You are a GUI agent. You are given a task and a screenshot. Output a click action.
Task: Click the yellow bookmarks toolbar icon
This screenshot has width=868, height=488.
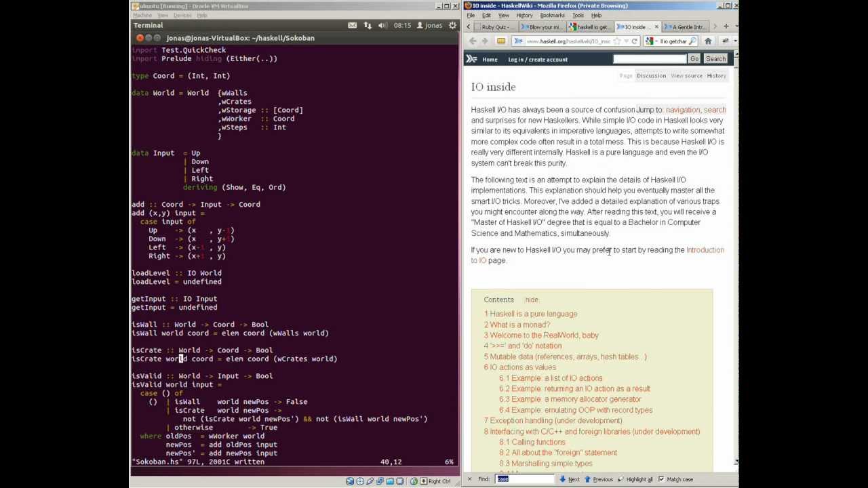coord(501,41)
